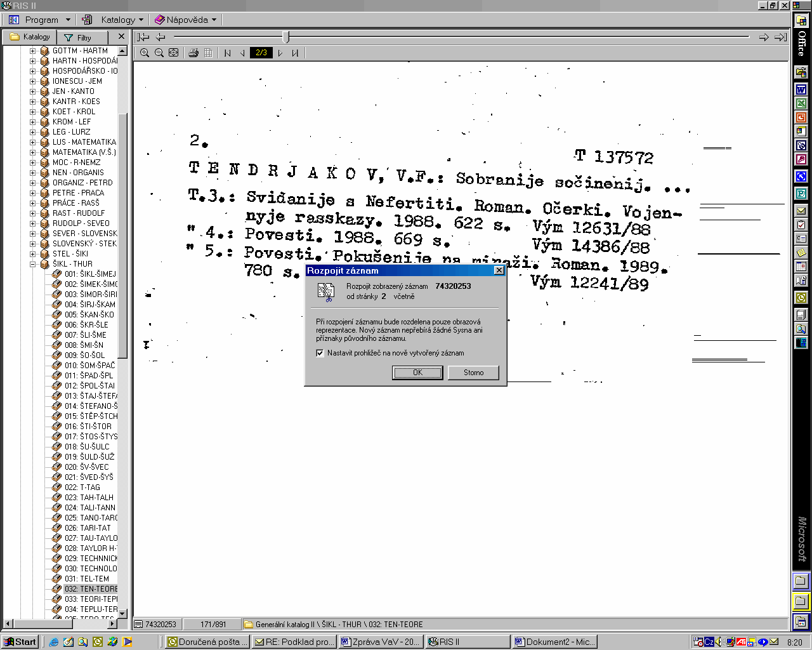Switch to the Filtry tab
Screen dimensions: 812x650
point(79,37)
